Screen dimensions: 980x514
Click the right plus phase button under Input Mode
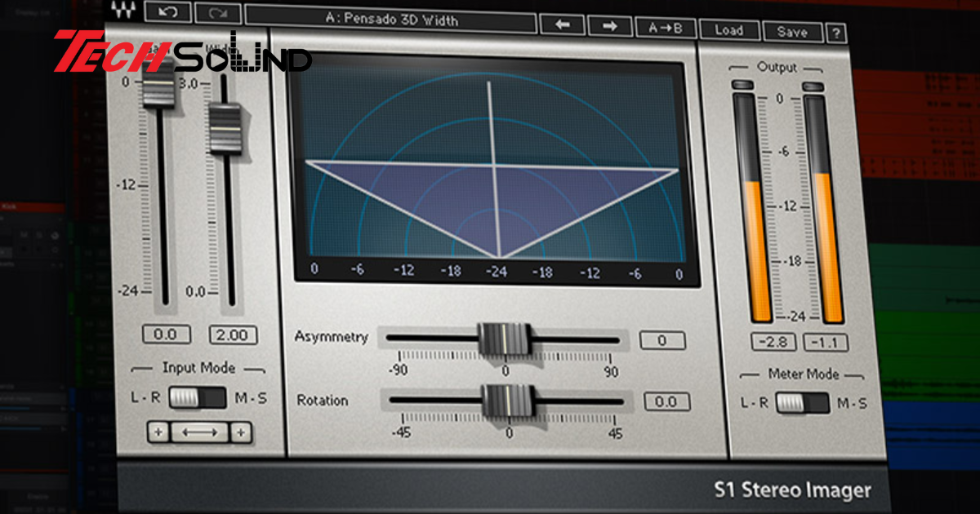(240, 432)
